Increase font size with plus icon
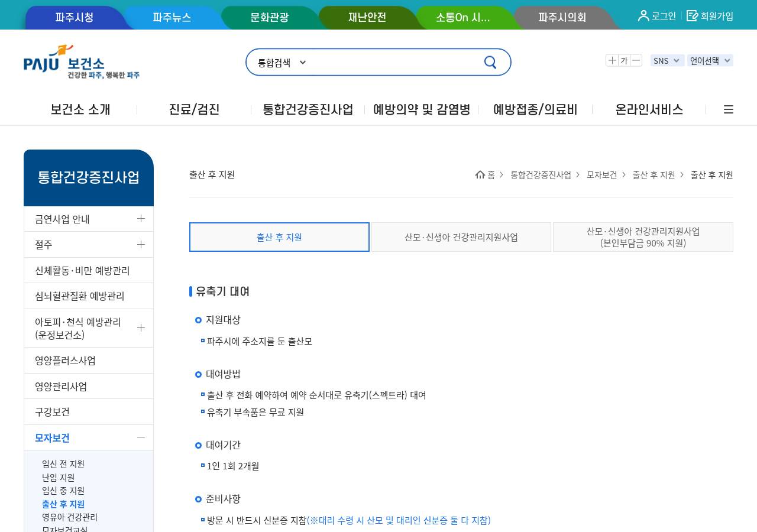This screenshot has height=532, width=757. (x=612, y=60)
